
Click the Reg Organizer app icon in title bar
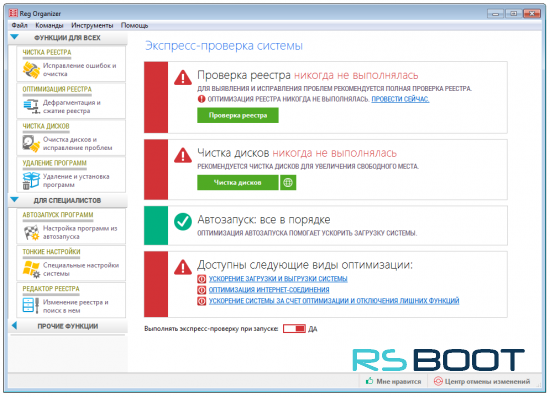13,13
